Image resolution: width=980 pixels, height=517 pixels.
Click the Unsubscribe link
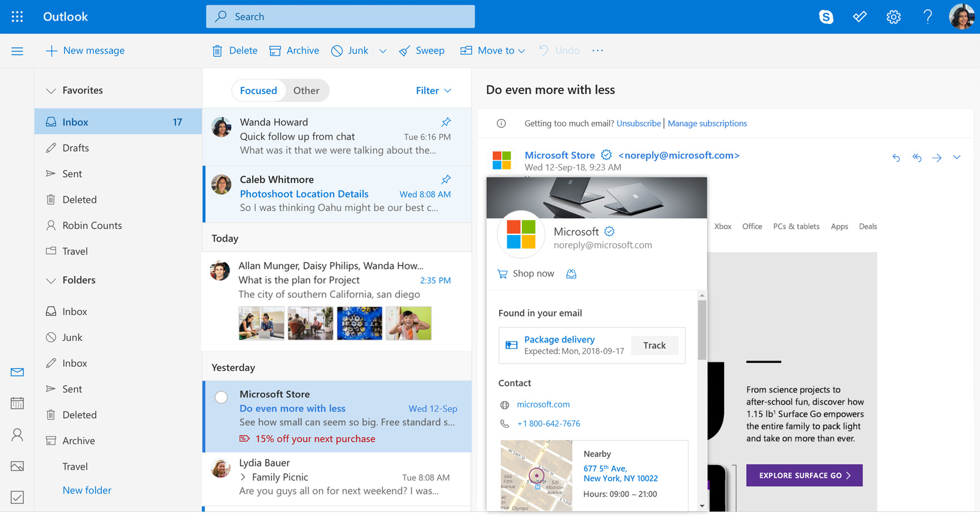638,123
